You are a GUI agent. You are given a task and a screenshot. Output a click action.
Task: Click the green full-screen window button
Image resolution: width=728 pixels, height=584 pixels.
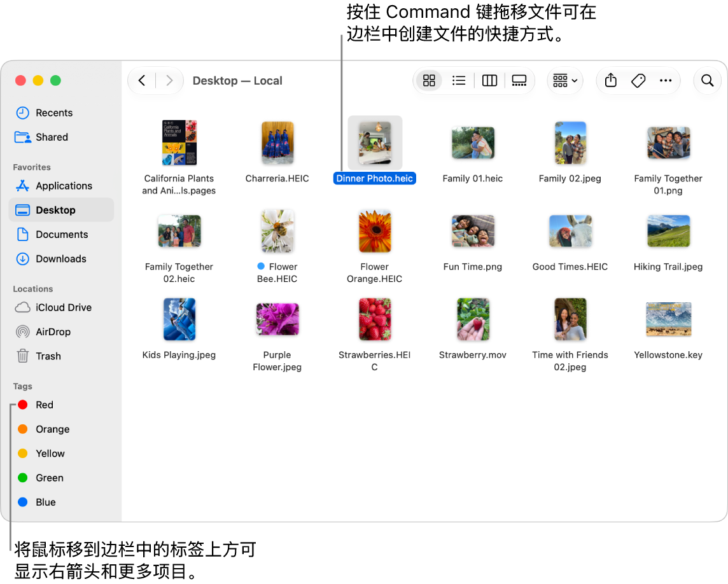56,81
